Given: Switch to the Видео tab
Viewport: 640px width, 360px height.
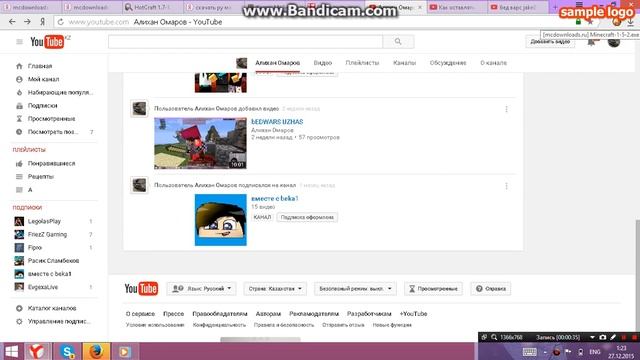Looking at the screenshot, I should (322, 63).
